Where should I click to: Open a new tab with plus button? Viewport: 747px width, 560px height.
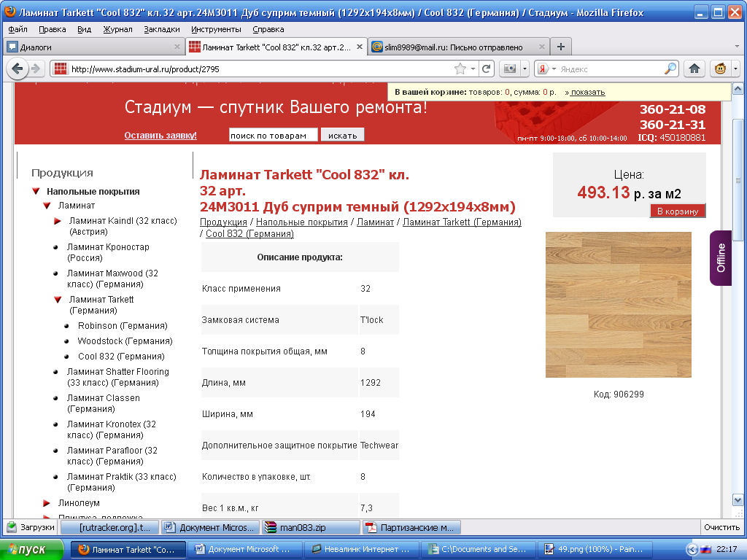561,47
